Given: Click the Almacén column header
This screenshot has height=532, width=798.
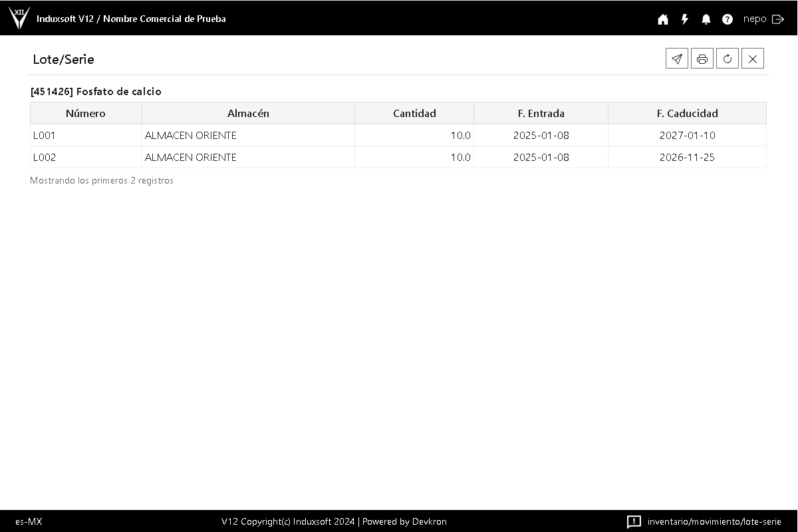Looking at the screenshot, I should [x=248, y=113].
